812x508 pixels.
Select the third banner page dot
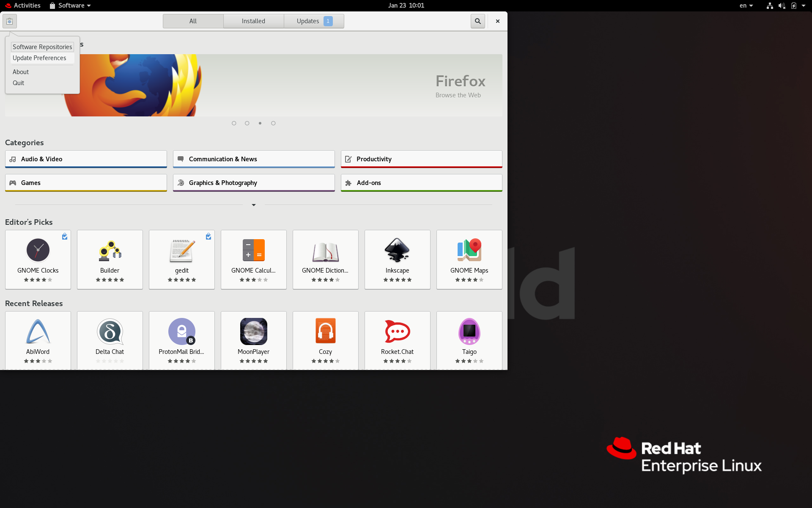260,123
